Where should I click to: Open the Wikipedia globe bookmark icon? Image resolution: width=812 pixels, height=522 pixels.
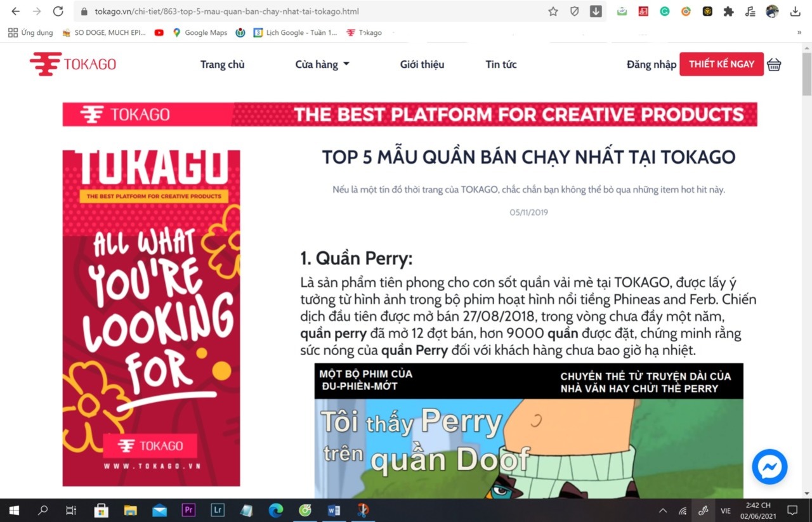240,32
